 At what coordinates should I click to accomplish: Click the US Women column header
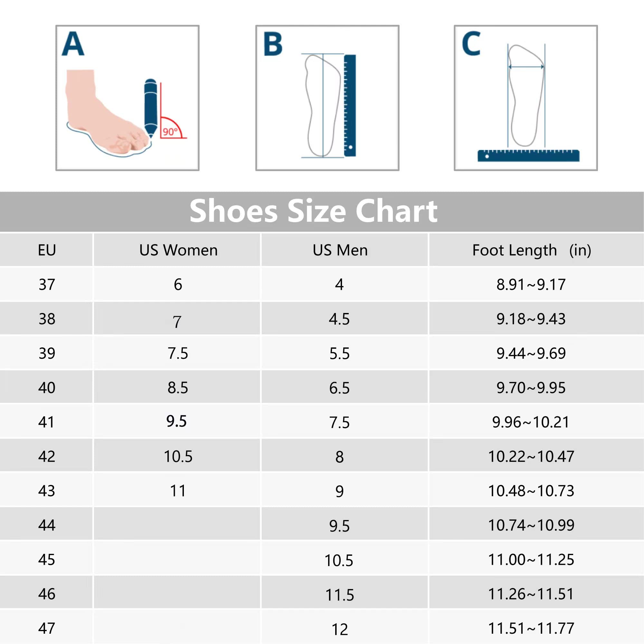pos(178,250)
